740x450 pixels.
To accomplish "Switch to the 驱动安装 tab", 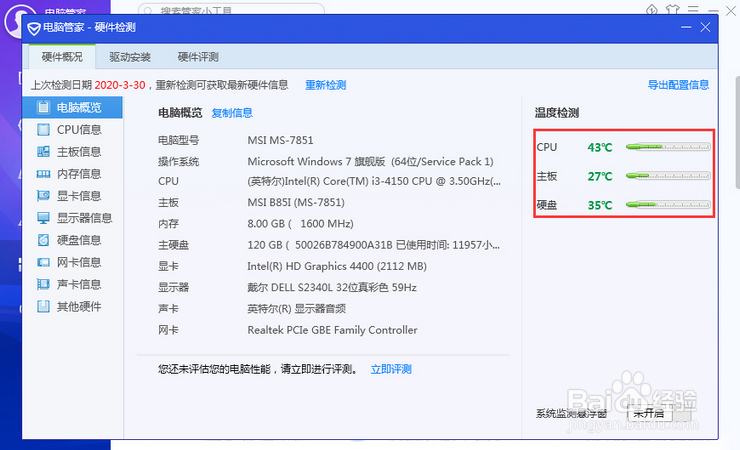I will pyautogui.click(x=130, y=57).
